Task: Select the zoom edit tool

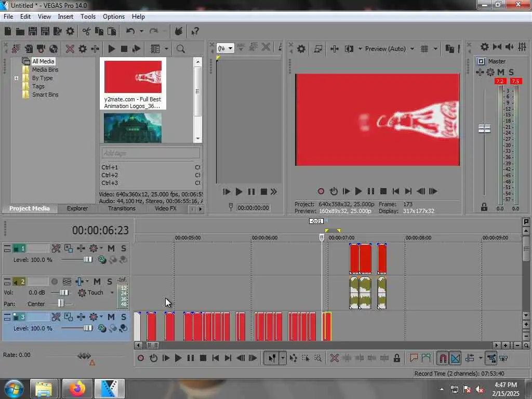Action: [x=318, y=358]
